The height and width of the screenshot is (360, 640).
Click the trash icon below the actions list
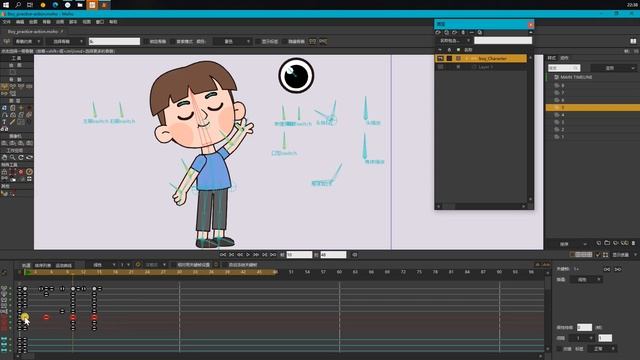tap(633, 243)
